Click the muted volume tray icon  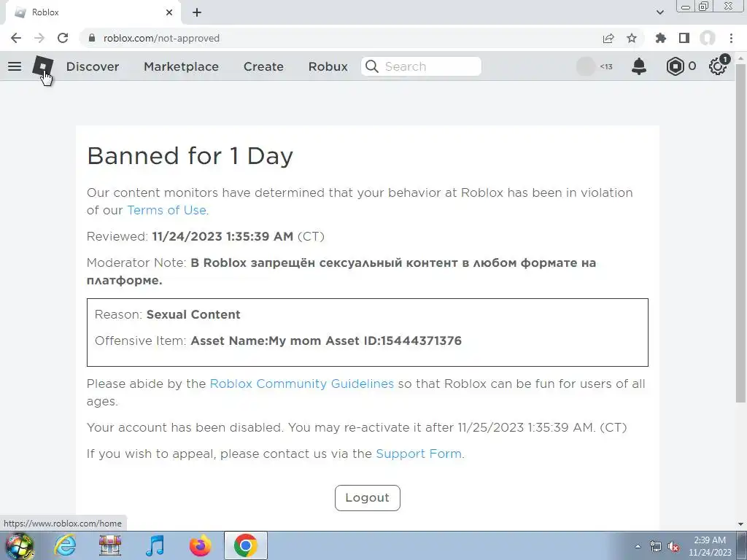(x=673, y=546)
